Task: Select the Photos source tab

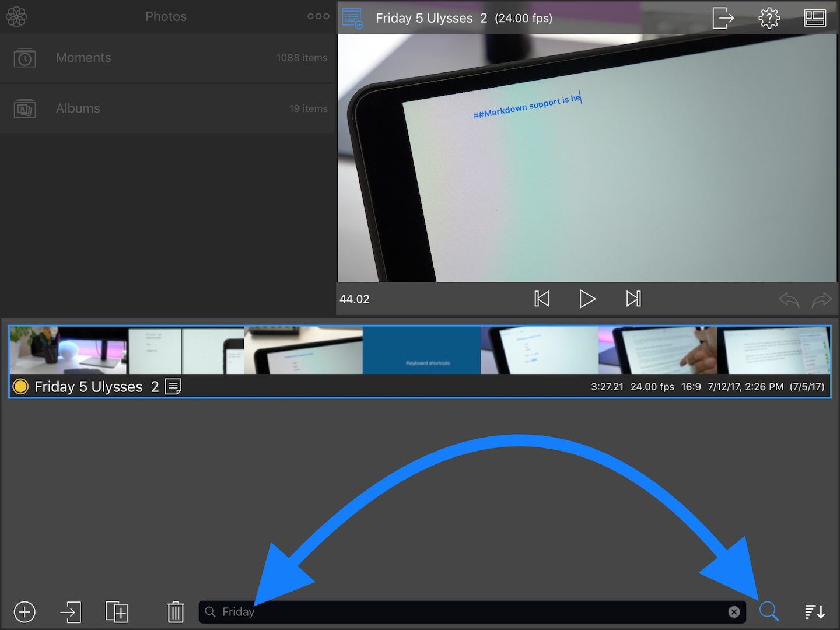Action: point(166,16)
